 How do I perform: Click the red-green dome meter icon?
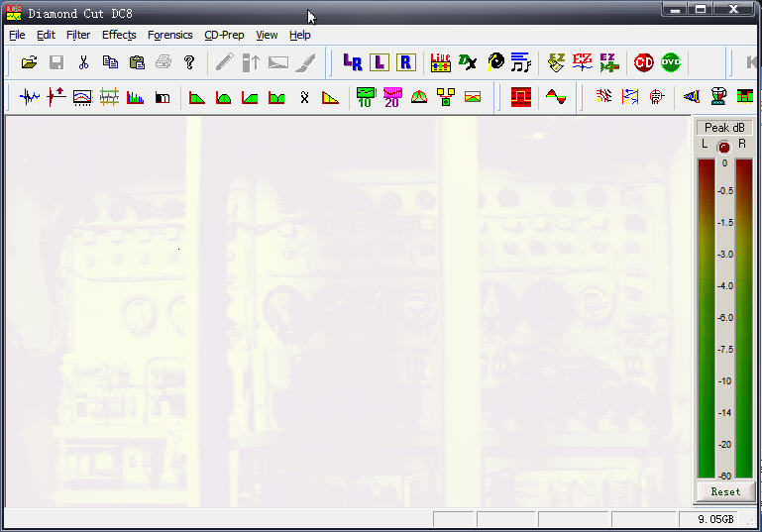pyautogui.click(x=419, y=97)
